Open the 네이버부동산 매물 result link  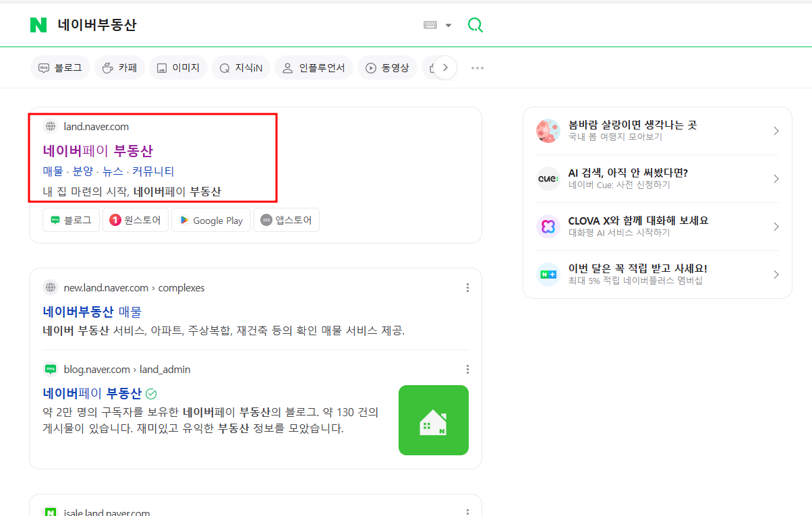point(92,312)
